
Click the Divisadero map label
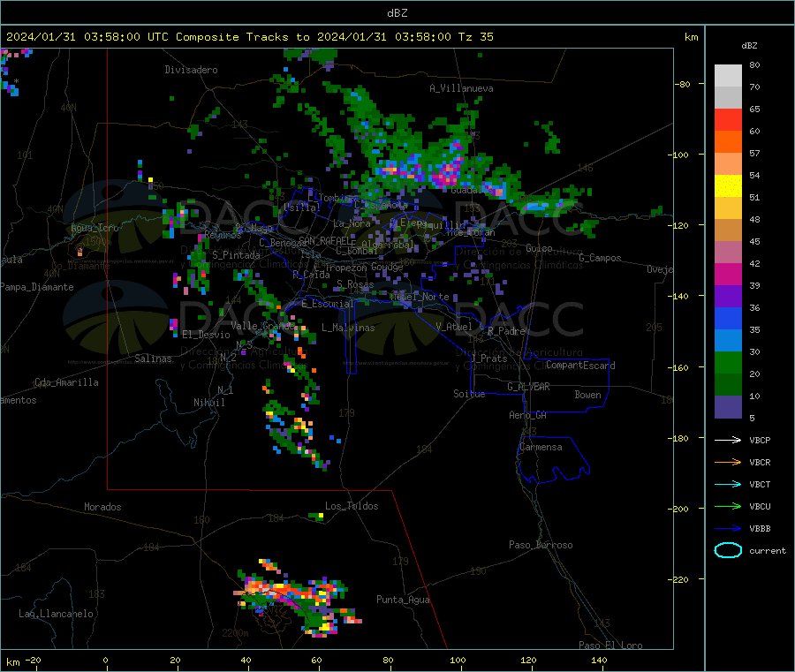tap(191, 70)
